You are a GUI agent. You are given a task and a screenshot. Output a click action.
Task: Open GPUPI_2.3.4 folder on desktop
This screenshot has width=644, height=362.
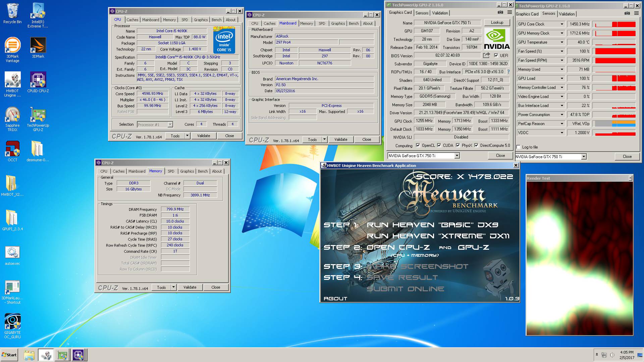12,220
